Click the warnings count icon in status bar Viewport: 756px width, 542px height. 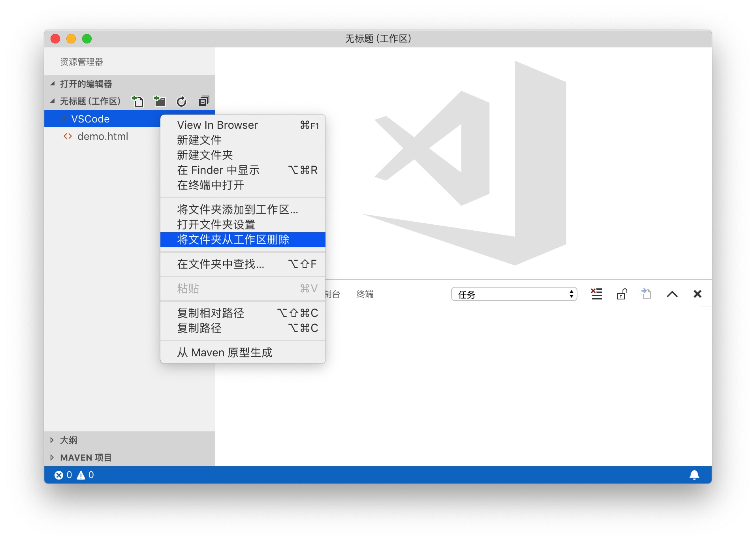click(81, 475)
